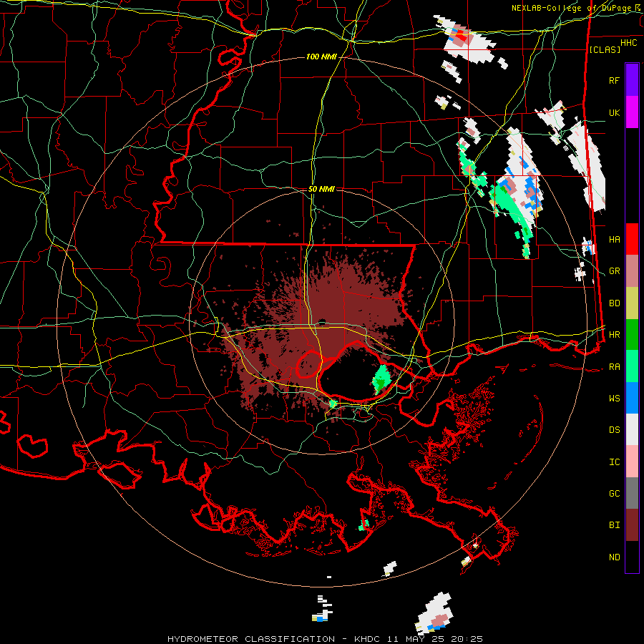Image resolution: width=644 pixels, height=644 pixels.
Task: Click the IC pink legend swatch
Action: point(632,462)
